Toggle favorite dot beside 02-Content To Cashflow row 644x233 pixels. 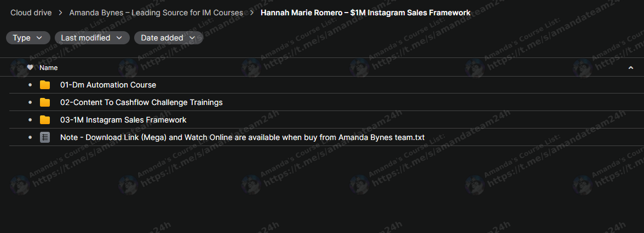[30, 102]
